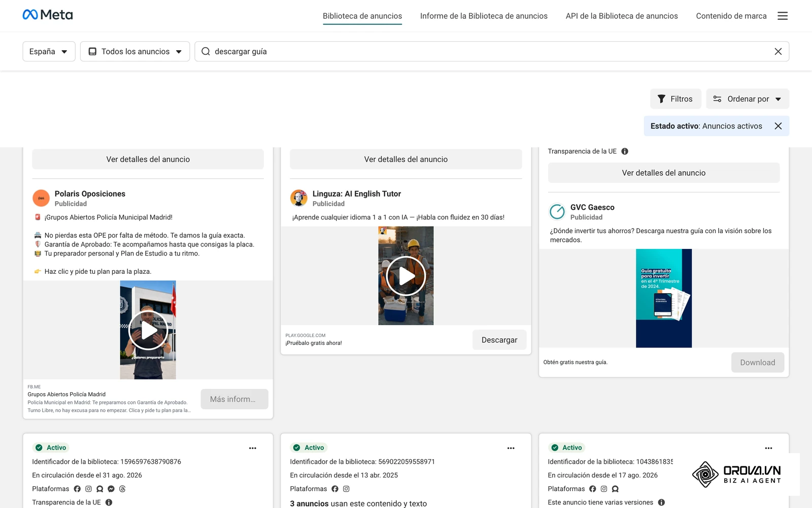Screen dimensions: 812x508
Task: Switch to Biblioteca de anuncios tab
Action: tap(362, 16)
